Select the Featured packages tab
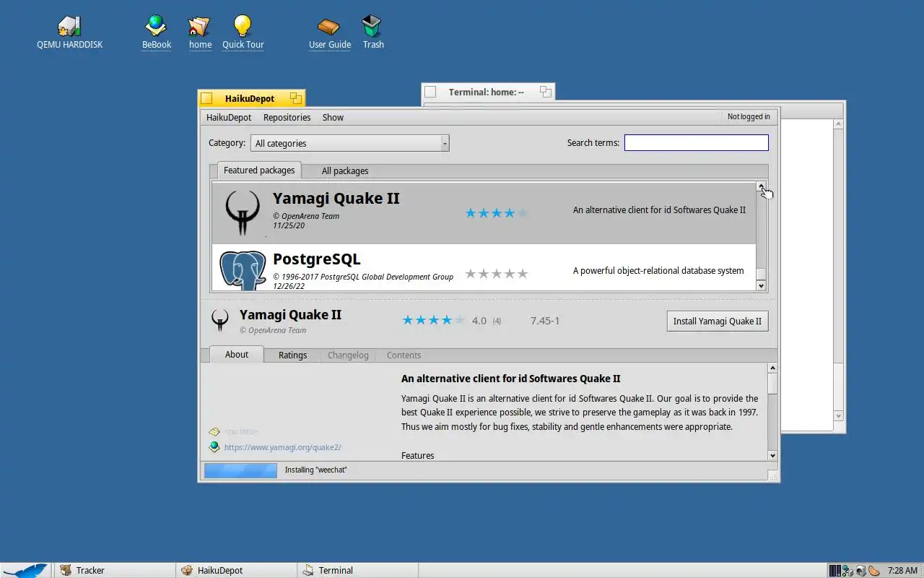This screenshot has height=578, width=924. [259, 171]
